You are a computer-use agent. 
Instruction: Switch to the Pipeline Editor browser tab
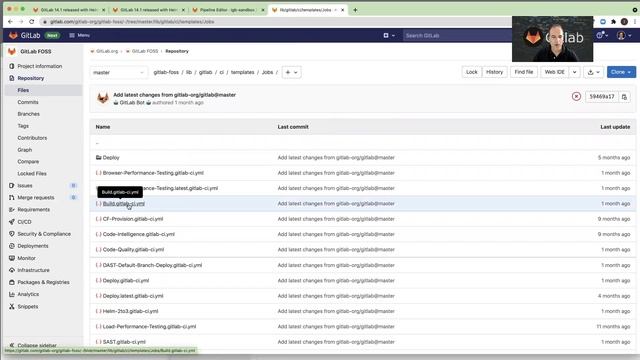click(227, 10)
